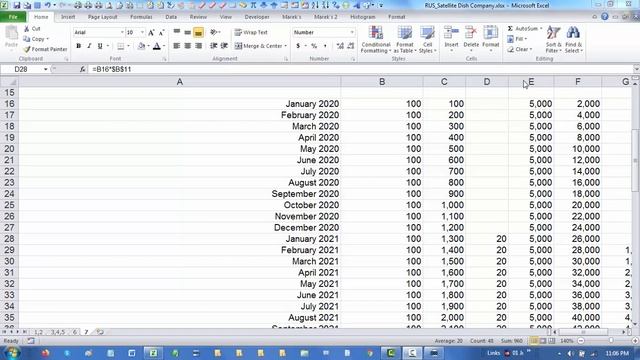Switch to Page Break Preview in status bar
640x360 pixels.
(551, 340)
